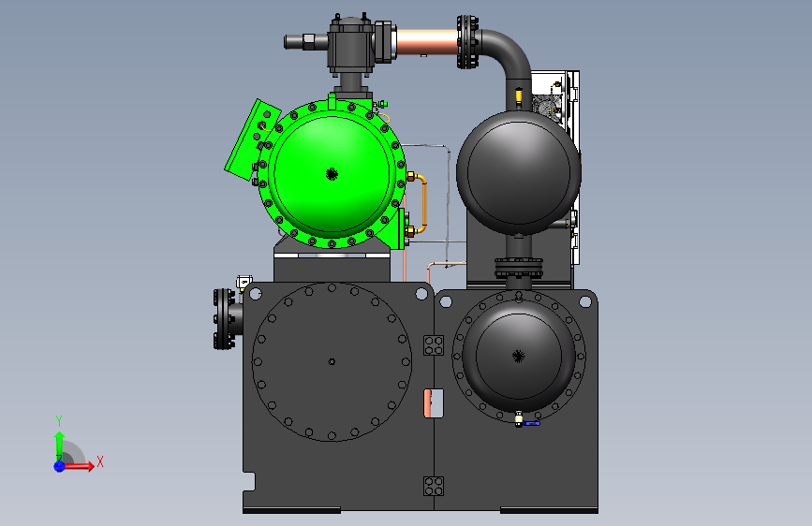
Task: Click the blue Z axis ball of the triad
Action: pos(60,466)
